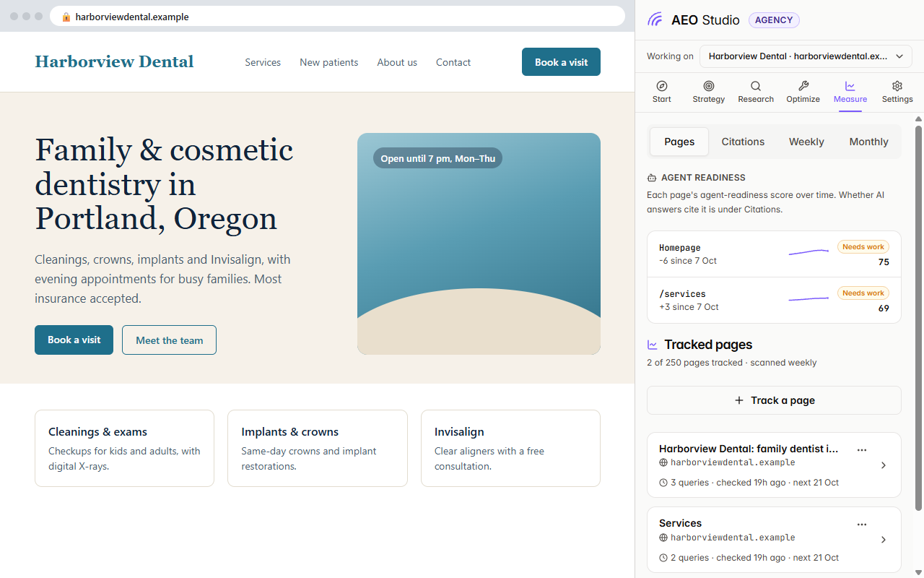
Task: Click Book a visit in the site header
Action: coord(561,62)
